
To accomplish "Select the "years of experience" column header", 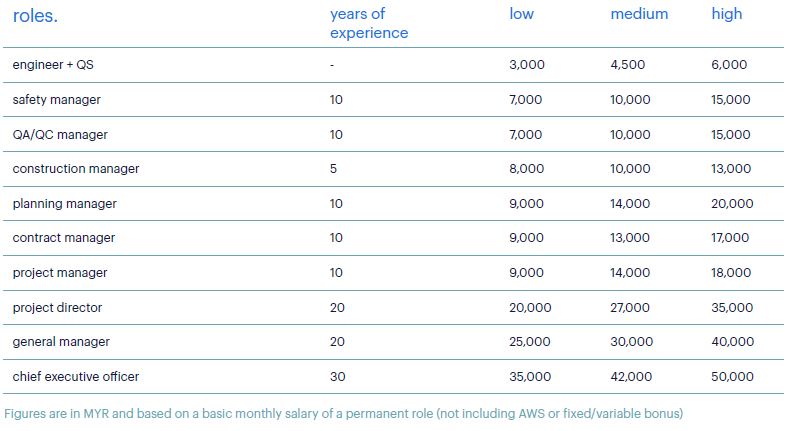I will pos(368,23).
